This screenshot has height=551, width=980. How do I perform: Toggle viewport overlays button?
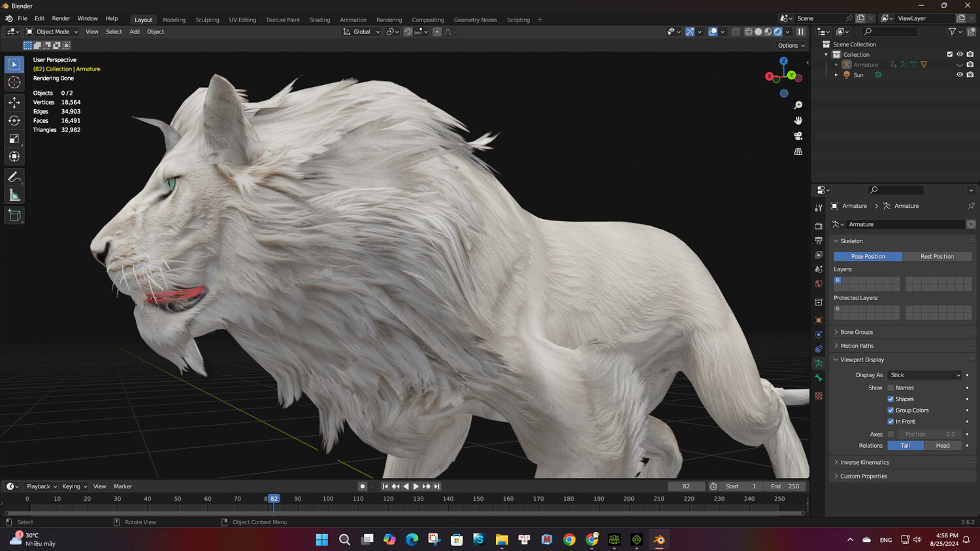pos(713,31)
